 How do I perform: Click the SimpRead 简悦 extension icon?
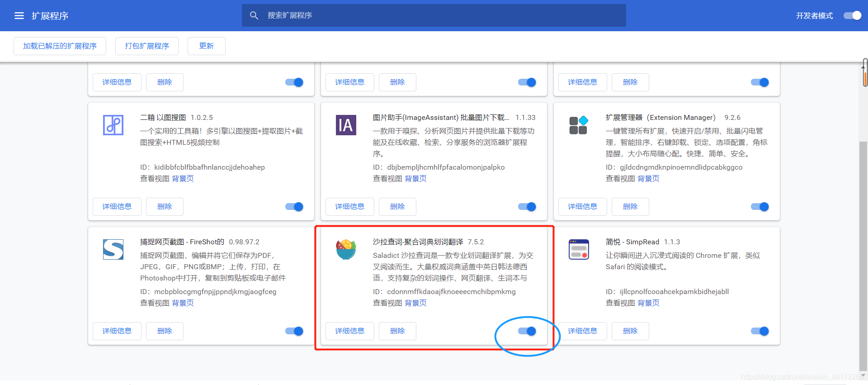click(x=579, y=249)
